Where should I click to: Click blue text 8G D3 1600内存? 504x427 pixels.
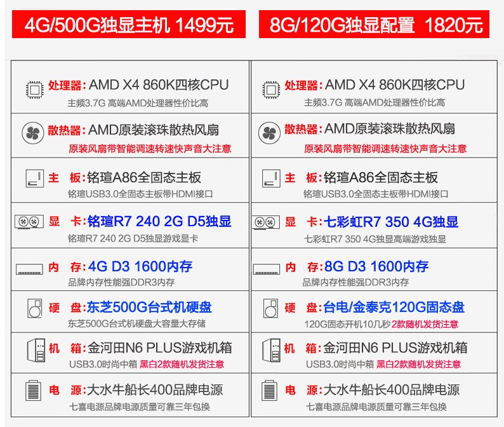pyautogui.click(x=376, y=266)
